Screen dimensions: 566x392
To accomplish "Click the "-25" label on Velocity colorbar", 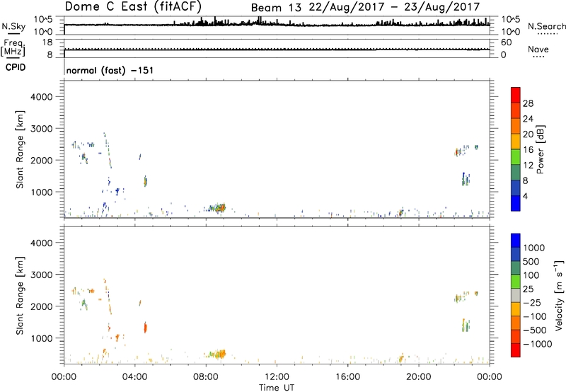I will tap(532, 302).
